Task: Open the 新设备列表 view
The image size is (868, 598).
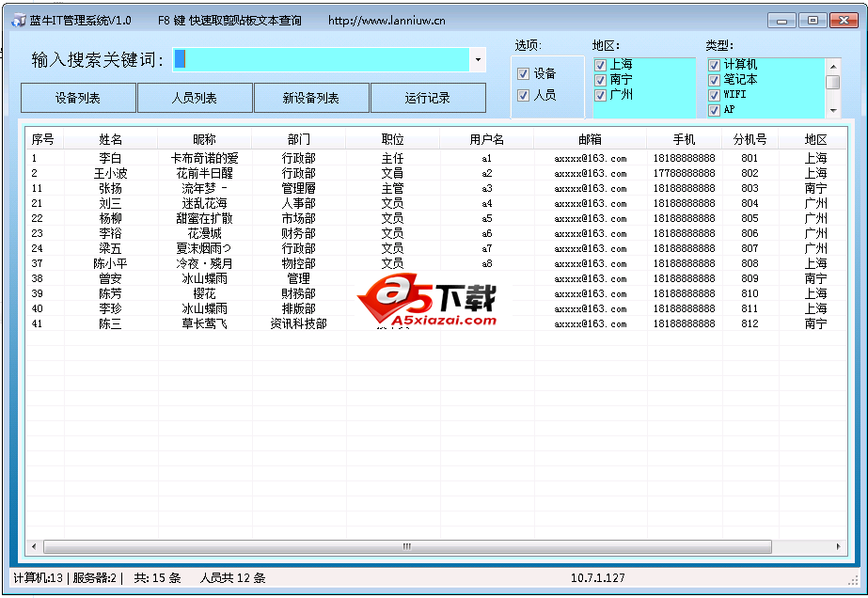Action: point(311,98)
